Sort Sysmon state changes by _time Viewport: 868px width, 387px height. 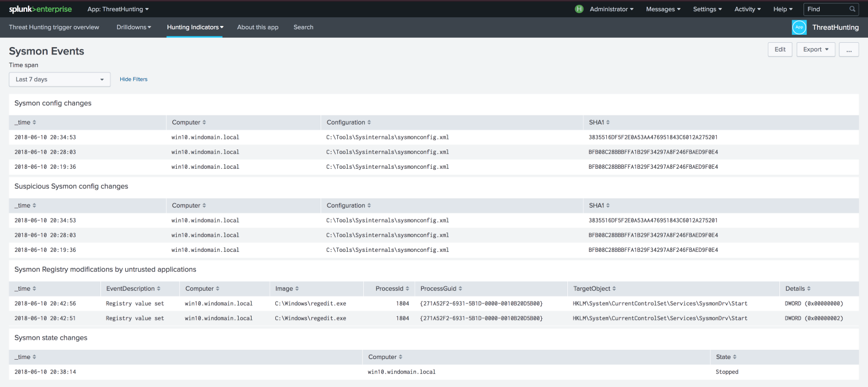point(25,357)
